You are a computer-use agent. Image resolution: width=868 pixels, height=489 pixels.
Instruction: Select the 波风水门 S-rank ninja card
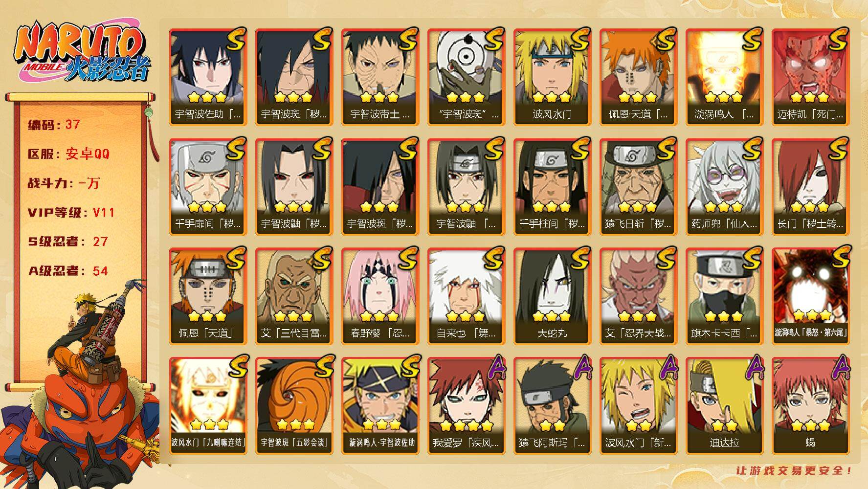coord(552,77)
